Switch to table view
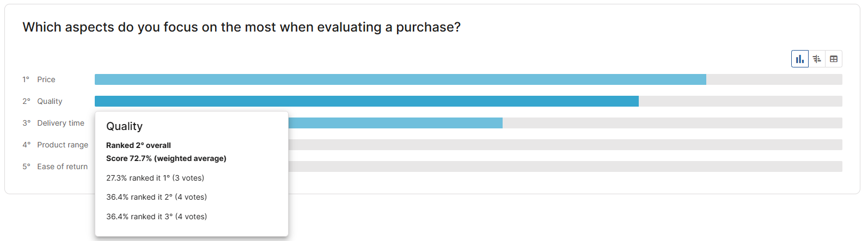Image resolution: width=868 pixels, height=241 pixels. point(834,59)
